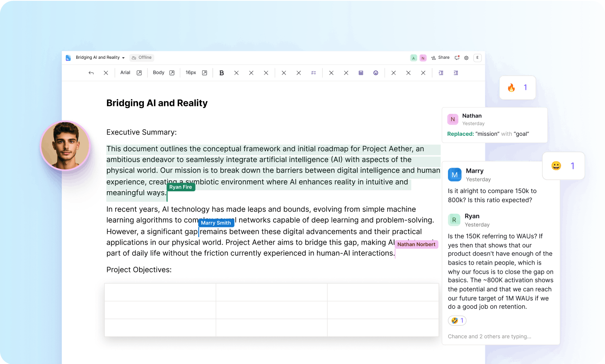Click the first cell of the Project Objectives table

pos(160,292)
